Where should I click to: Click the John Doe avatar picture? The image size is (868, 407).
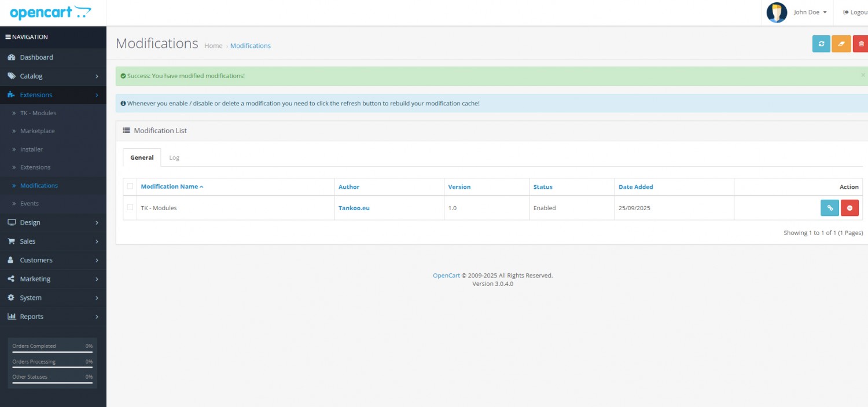tap(777, 12)
